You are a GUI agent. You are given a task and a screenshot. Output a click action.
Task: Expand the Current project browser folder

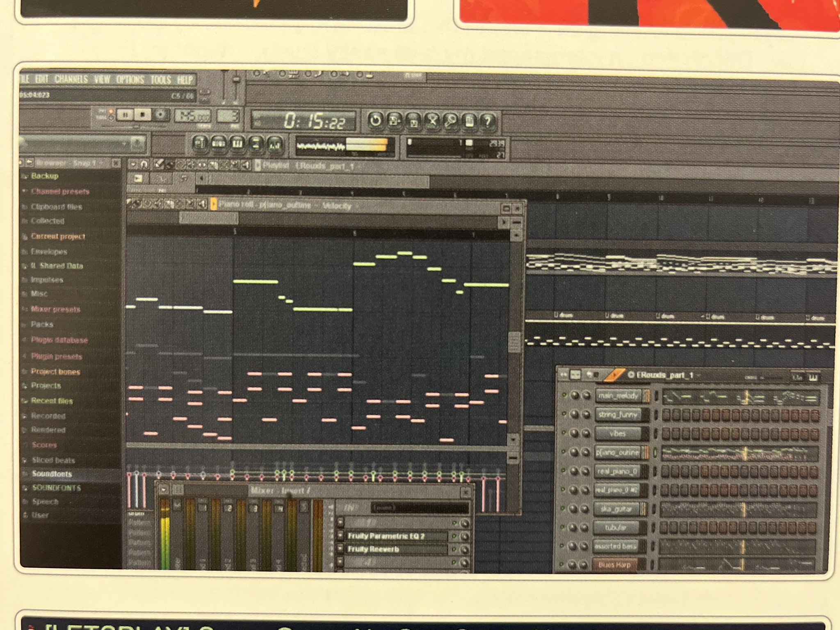click(x=58, y=237)
